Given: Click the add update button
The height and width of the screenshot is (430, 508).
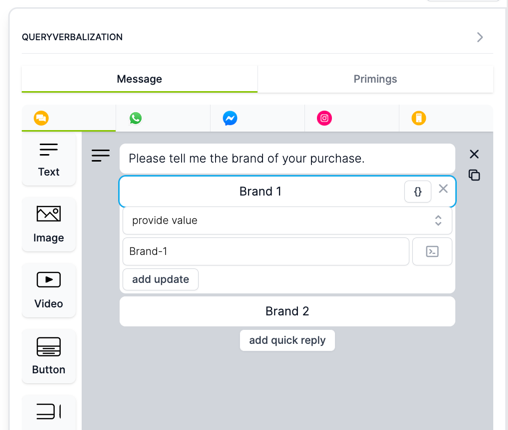Looking at the screenshot, I should point(161,279).
